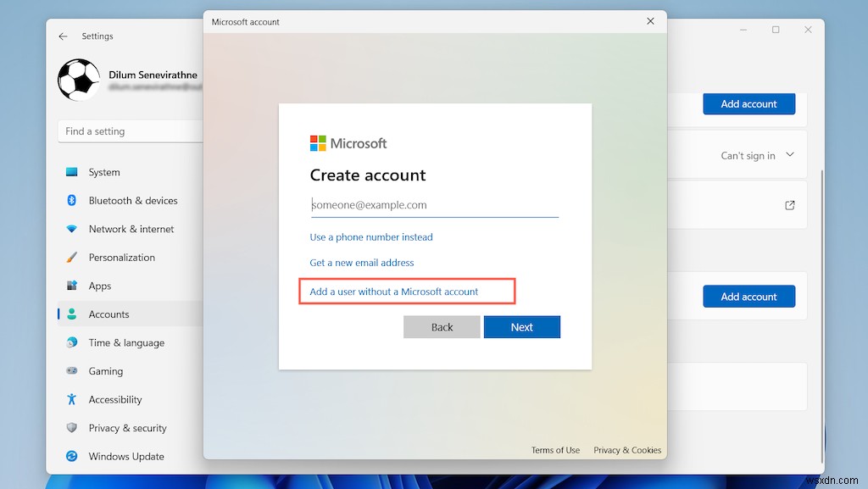Expand the Can't sign in dropdown
Screen dimensions: 868x489
789,155
